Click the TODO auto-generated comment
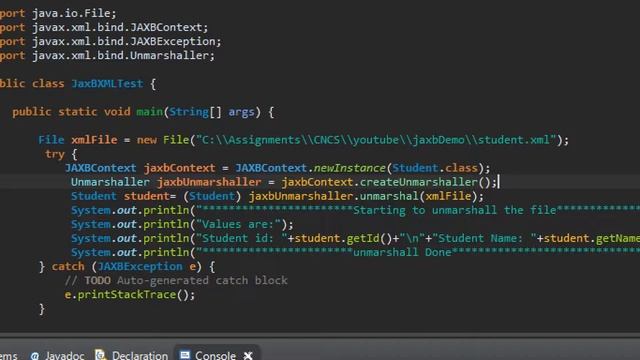640x360 pixels. [176, 281]
